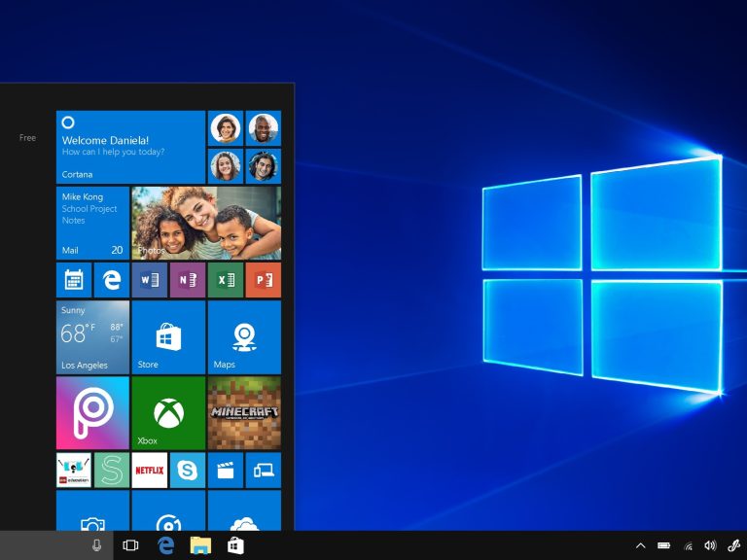The width and height of the screenshot is (747, 560).
Task: Launch the Word tile
Action: (x=150, y=280)
